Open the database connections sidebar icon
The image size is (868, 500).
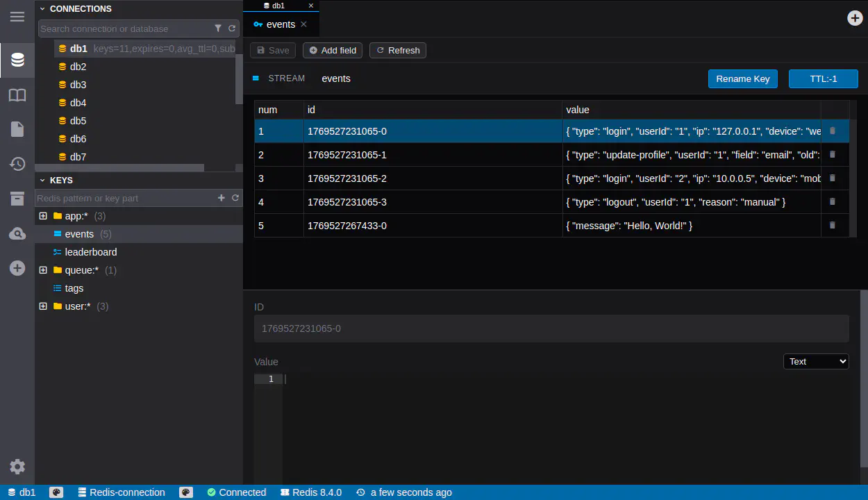click(17, 60)
